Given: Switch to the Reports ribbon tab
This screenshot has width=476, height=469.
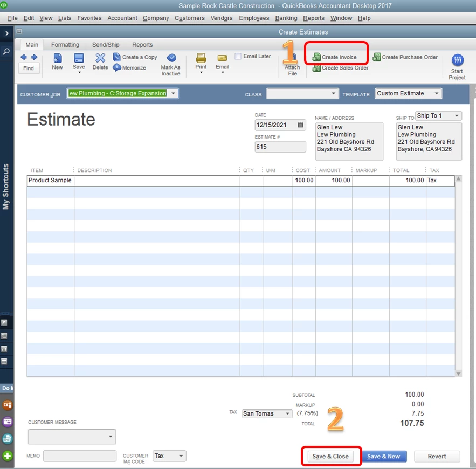Looking at the screenshot, I should pyautogui.click(x=142, y=45).
